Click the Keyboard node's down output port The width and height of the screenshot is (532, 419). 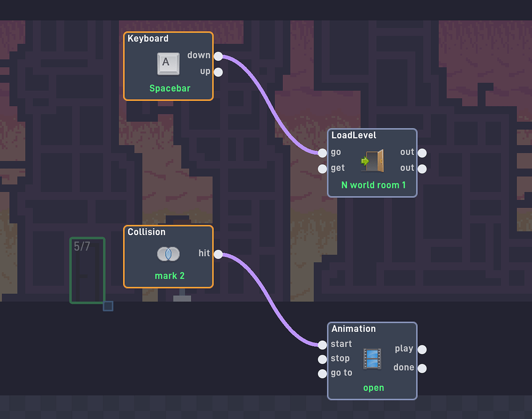[x=219, y=56]
